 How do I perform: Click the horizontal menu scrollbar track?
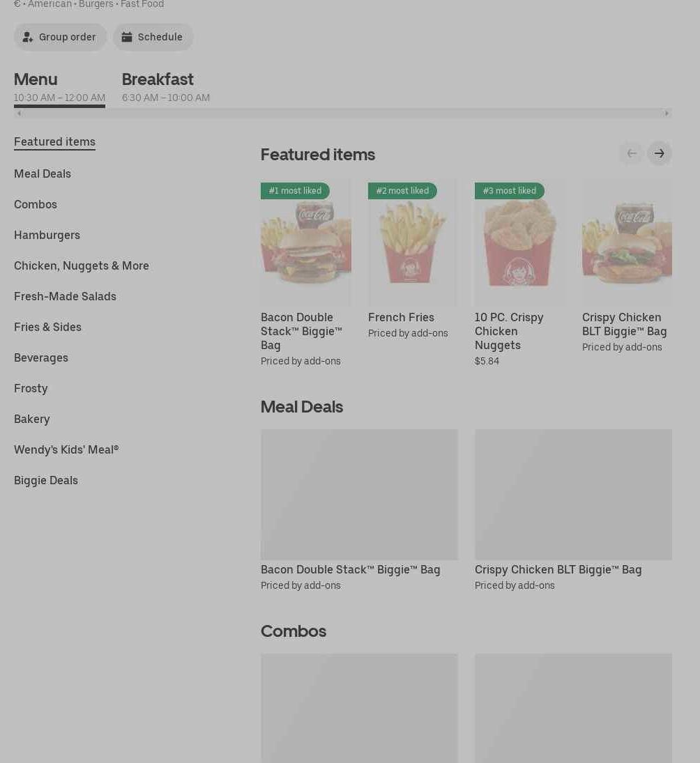[343, 114]
